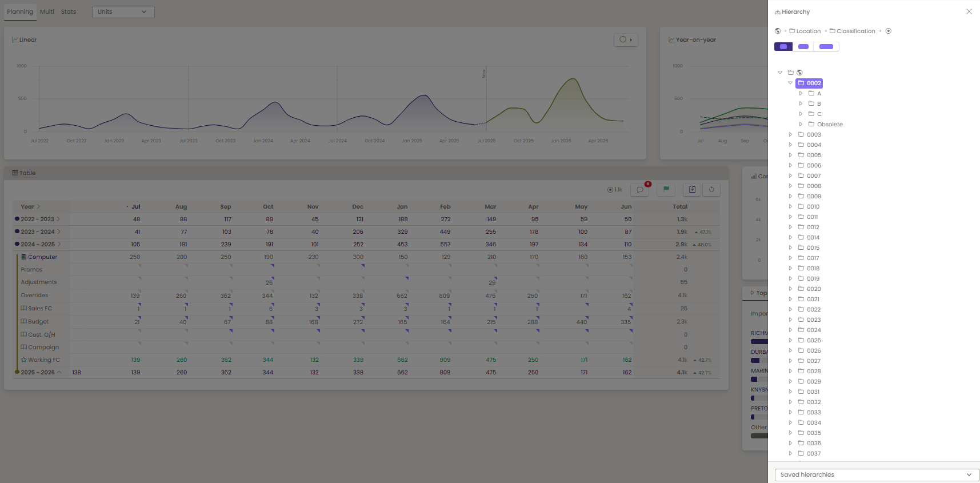Click the save/import arrow icon in Table toolbar
This screenshot has width=980, height=483.
tap(692, 189)
